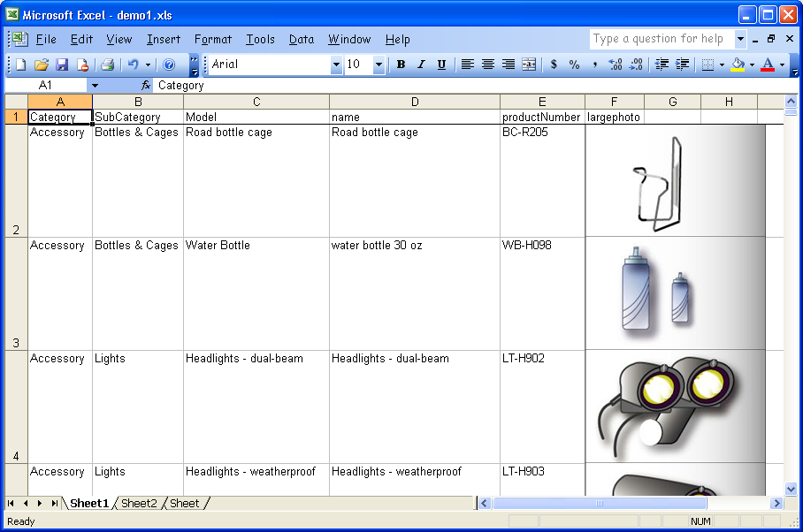Image resolution: width=803 pixels, height=532 pixels.
Task: Open the Arial font name dropdown
Action: (336, 65)
